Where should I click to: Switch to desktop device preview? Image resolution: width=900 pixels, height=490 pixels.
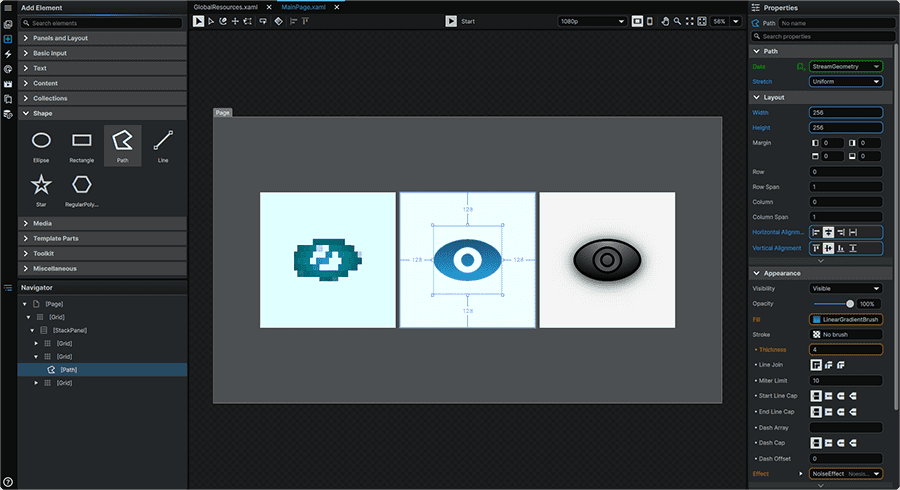point(637,21)
